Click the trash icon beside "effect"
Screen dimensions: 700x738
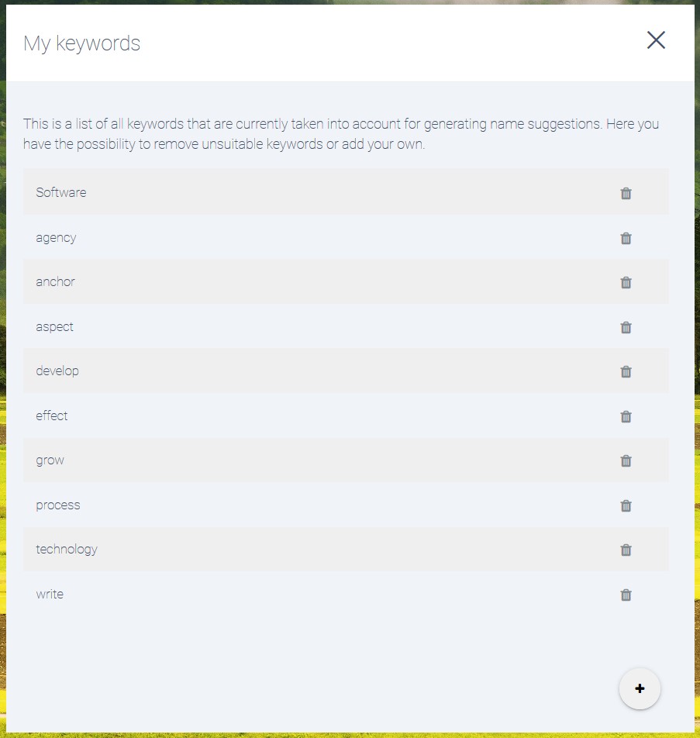tap(626, 416)
